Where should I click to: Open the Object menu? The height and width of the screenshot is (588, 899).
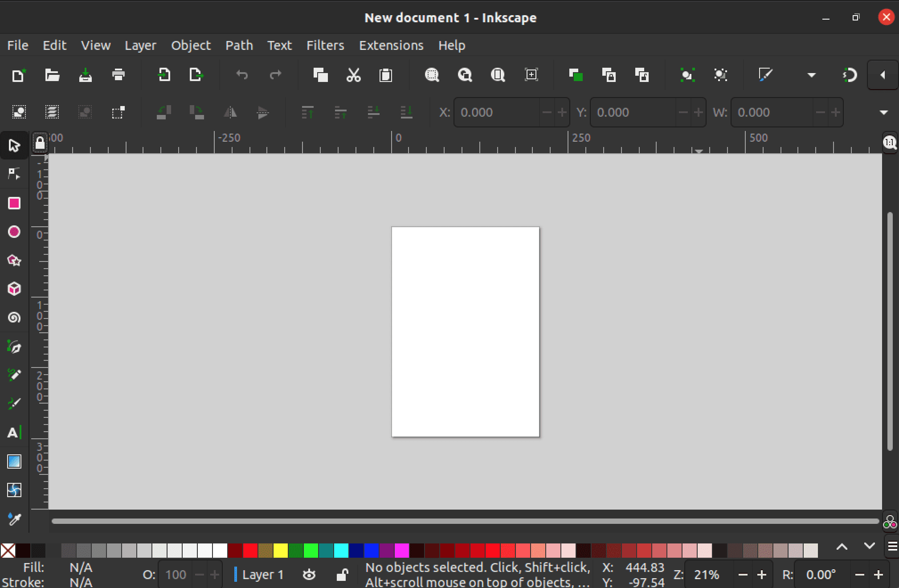pos(191,45)
